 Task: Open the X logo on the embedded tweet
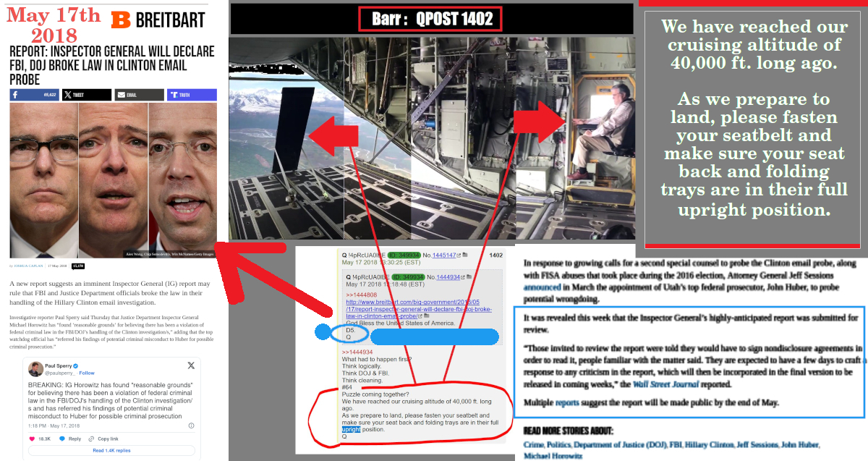tap(191, 366)
